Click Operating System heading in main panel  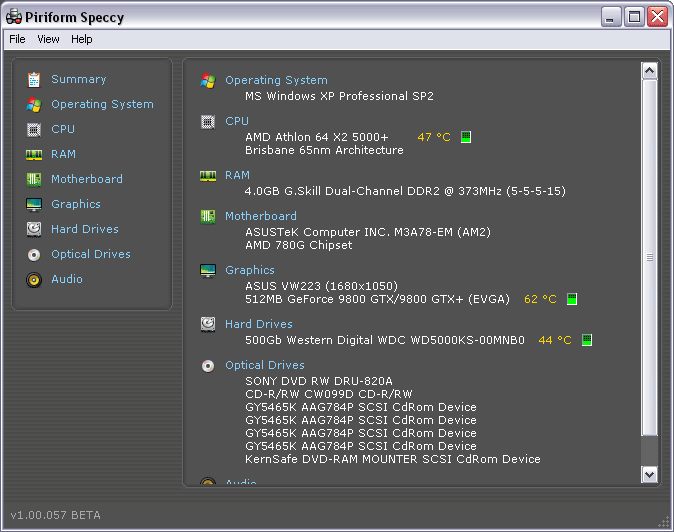(x=276, y=80)
